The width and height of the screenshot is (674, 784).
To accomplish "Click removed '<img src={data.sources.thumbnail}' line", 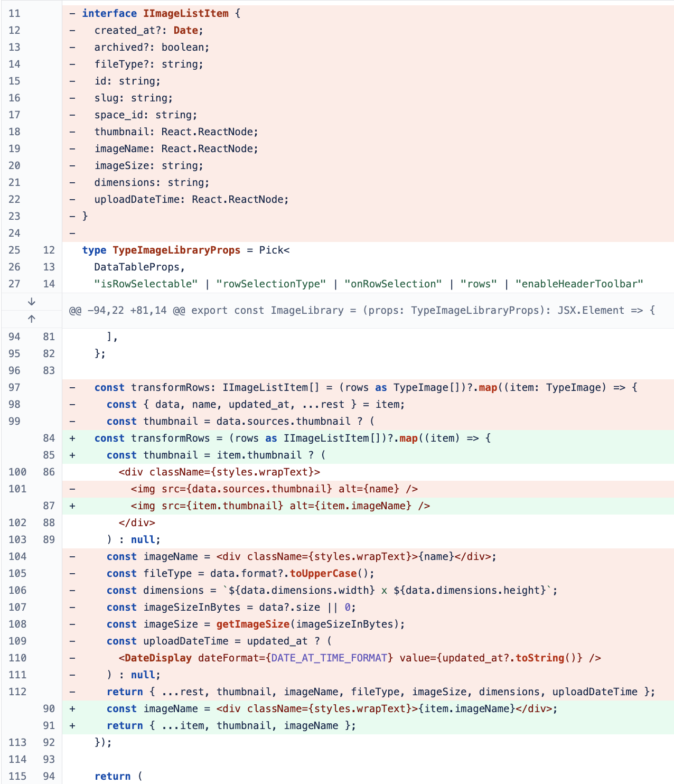I will click(368, 489).
